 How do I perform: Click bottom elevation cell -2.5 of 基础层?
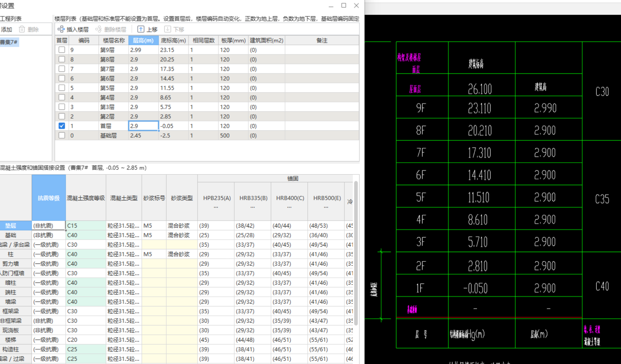173,136
